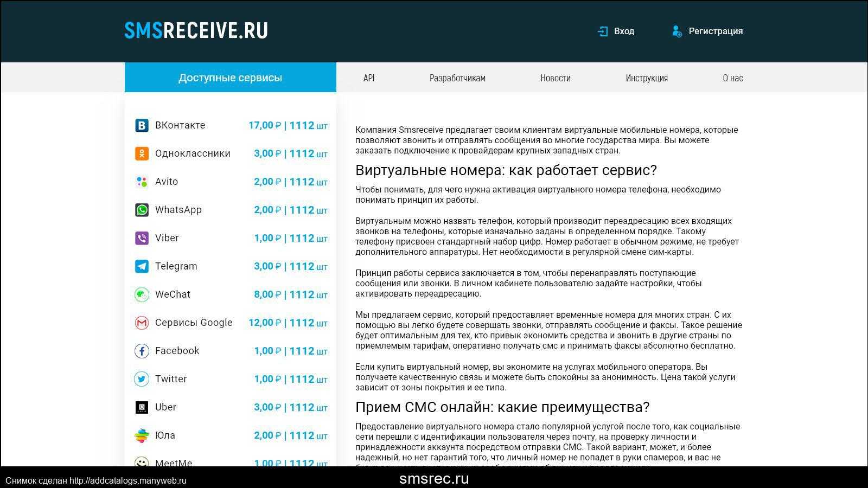Select the Viber service name

(167, 238)
